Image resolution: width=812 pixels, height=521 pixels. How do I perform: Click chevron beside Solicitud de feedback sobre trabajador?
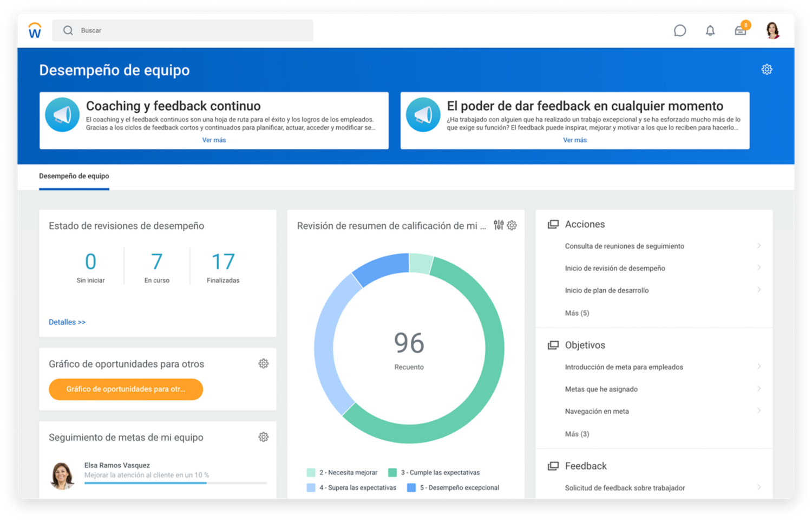(759, 487)
